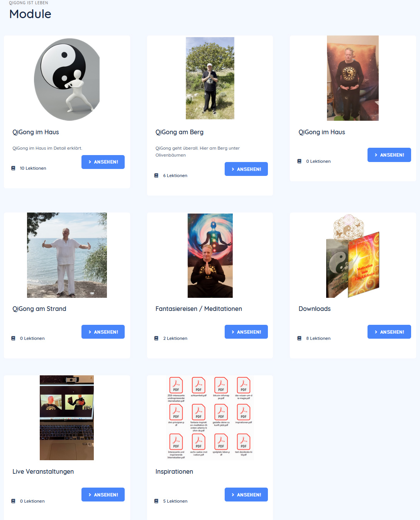Click Ansehen button for Live Veranstaltungen
The height and width of the screenshot is (520, 420).
point(103,495)
